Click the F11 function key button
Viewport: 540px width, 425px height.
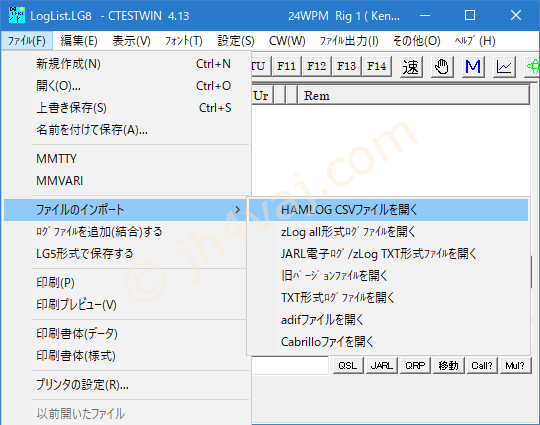pyautogui.click(x=287, y=66)
